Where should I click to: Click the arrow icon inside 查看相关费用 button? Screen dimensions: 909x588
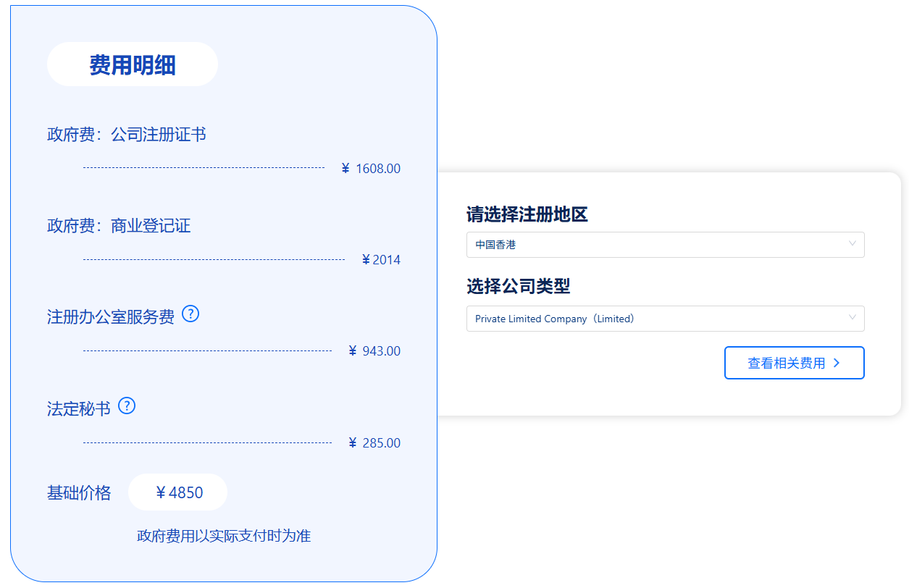pos(837,363)
